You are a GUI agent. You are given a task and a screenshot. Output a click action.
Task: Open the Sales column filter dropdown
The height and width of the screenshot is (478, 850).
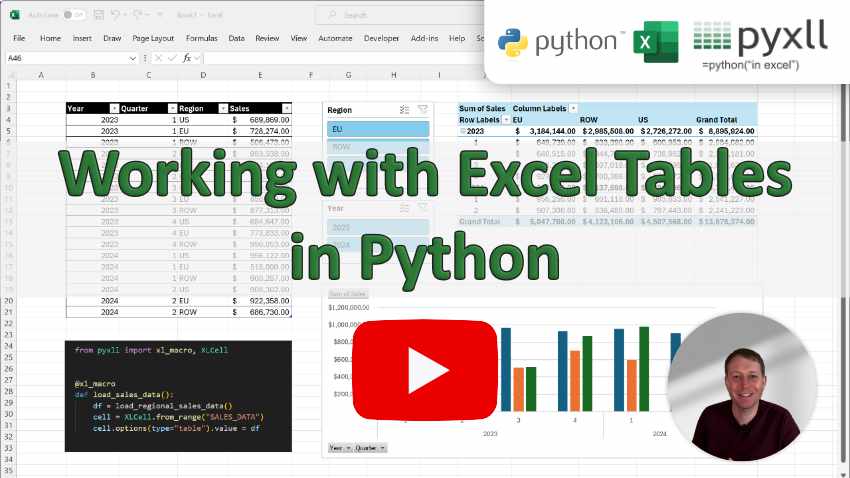(x=286, y=108)
